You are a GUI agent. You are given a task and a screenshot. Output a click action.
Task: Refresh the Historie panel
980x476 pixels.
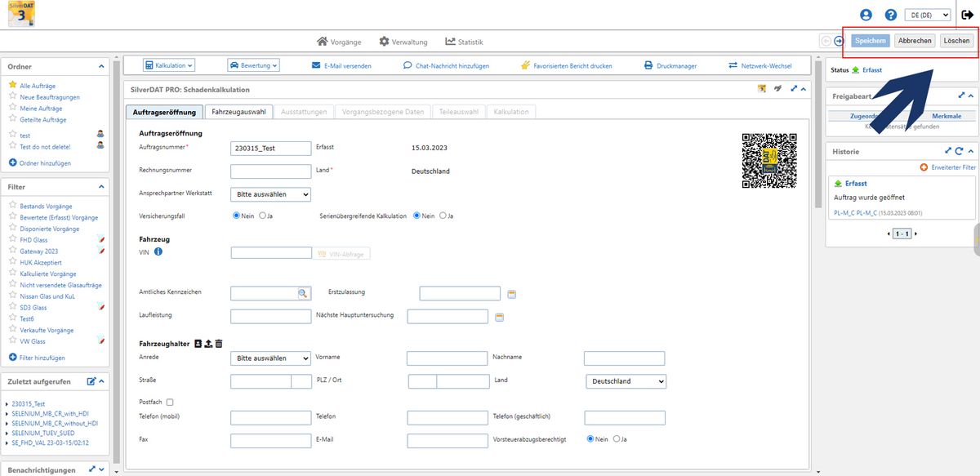(x=960, y=151)
